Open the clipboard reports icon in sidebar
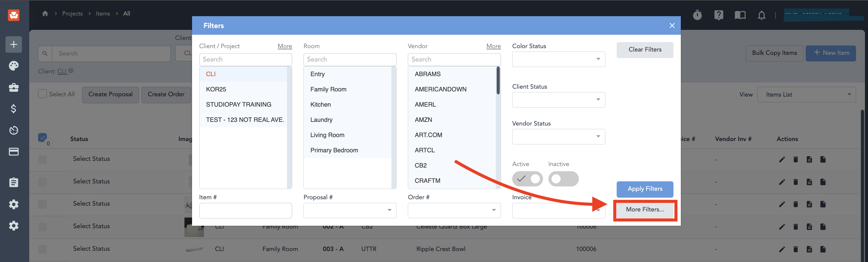 [14, 182]
